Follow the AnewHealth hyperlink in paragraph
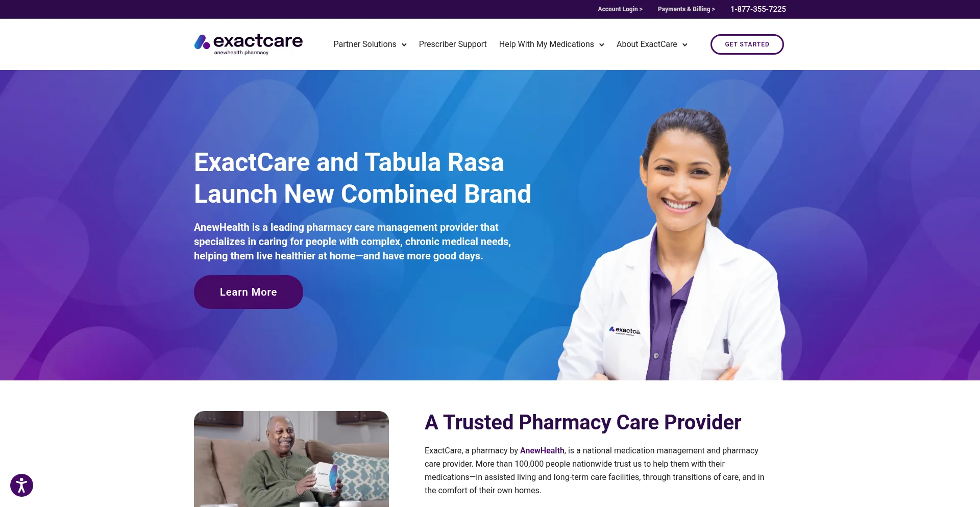Screen dimensions: 980x507 pyautogui.click(x=542, y=450)
